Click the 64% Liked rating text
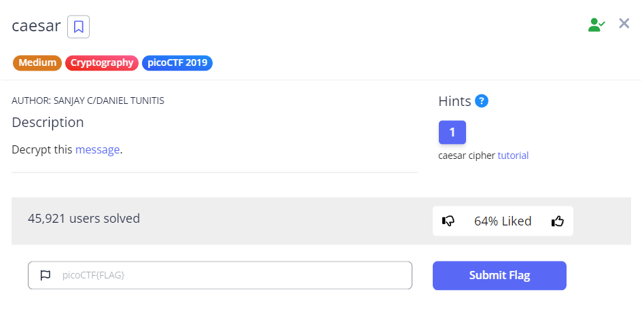Viewport: 644px width, 309px height. [503, 221]
